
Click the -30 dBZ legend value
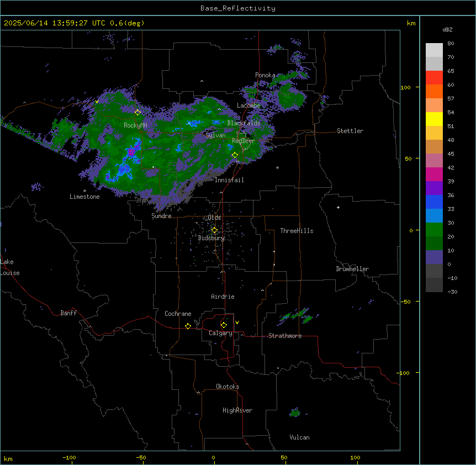click(452, 292)
